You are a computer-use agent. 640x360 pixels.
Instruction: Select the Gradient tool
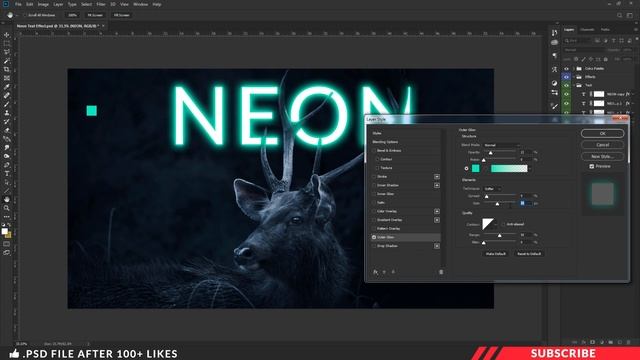7,139
